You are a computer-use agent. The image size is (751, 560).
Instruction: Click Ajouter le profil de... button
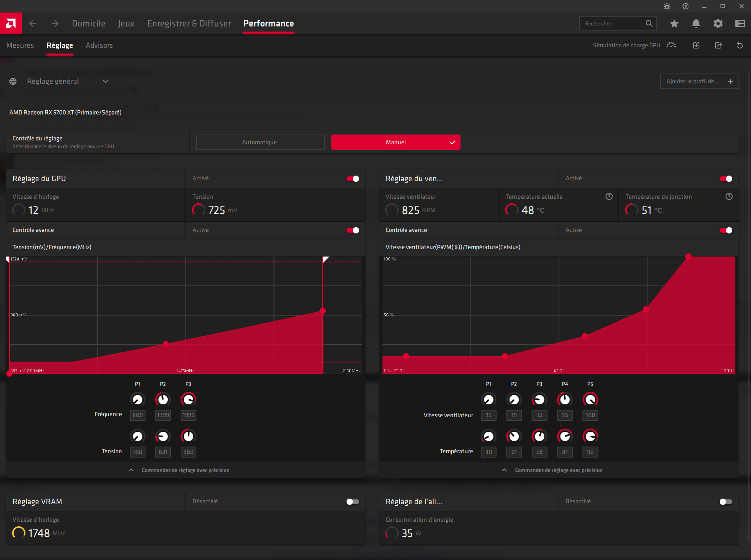pyautogui.click(x=699, y=81)
